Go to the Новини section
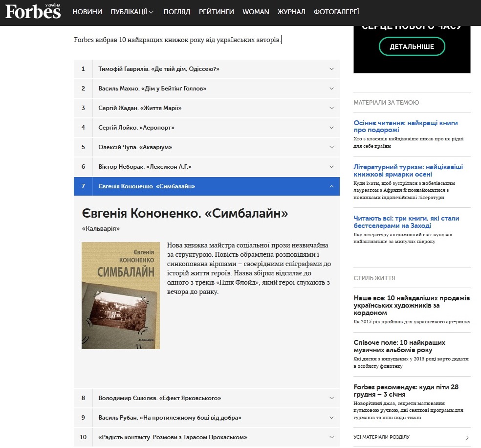Viewport: 481px width, 448px height. 87,12
